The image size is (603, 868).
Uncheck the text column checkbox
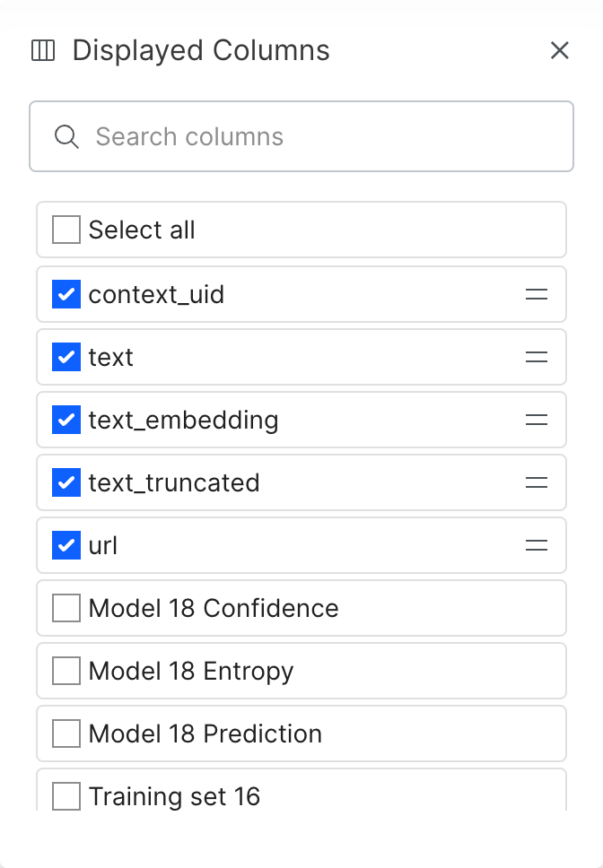[x=66, y=357]
